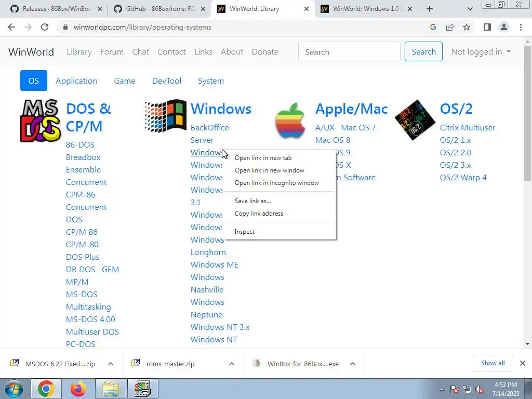
Task: Open the tab search chevron
Action: click(470, 9)
